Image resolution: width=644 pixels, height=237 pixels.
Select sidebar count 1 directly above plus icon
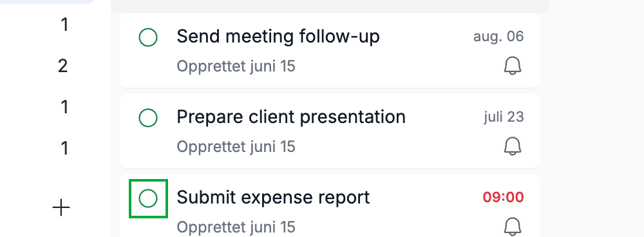[64, 148]
